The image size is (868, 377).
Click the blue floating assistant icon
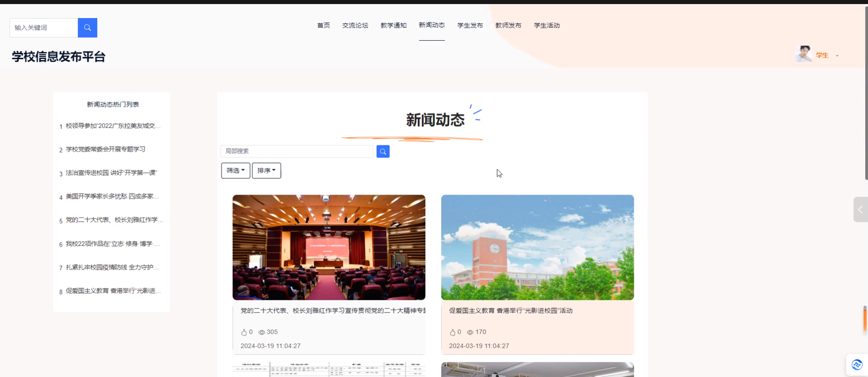(x=857, y=364)
